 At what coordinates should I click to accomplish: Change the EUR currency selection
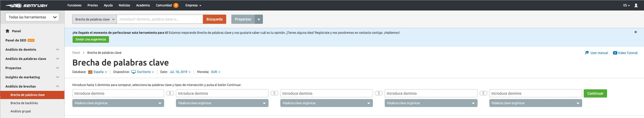216,72
